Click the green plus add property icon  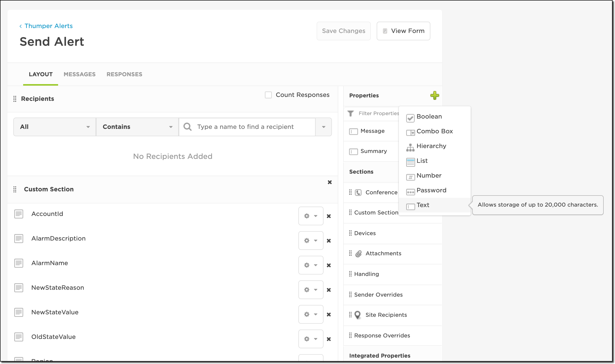(435, 95)
